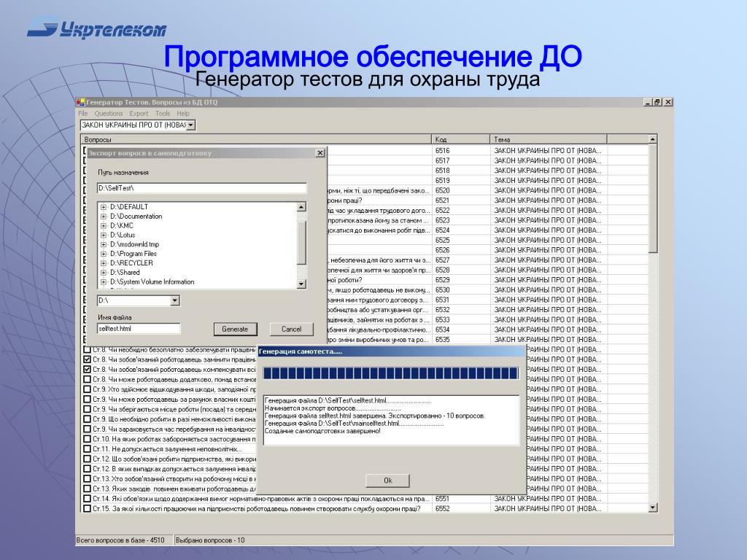Click status Всего вопросов в базе - 4510
This screenshot has width=747, height=560.
(x=120, y=540)
